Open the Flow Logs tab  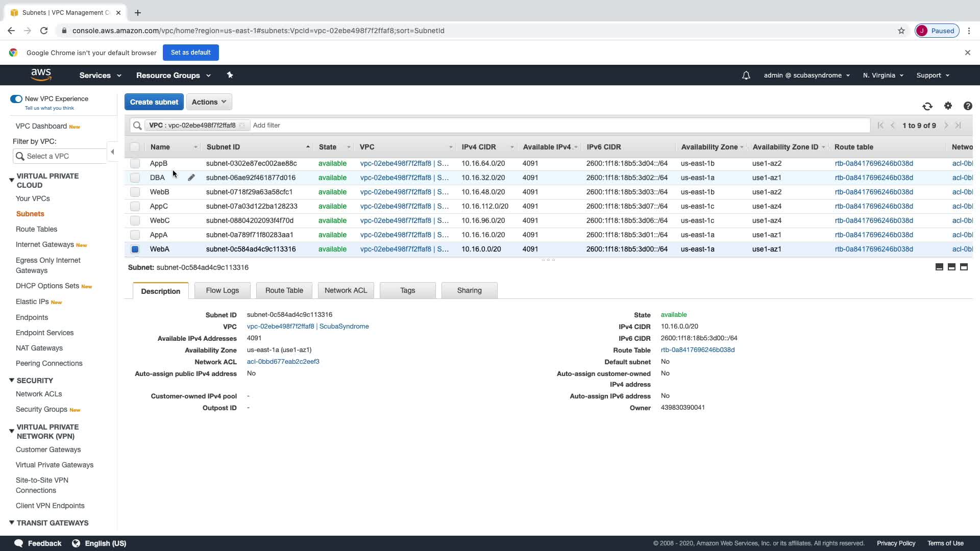pos(222,290)
